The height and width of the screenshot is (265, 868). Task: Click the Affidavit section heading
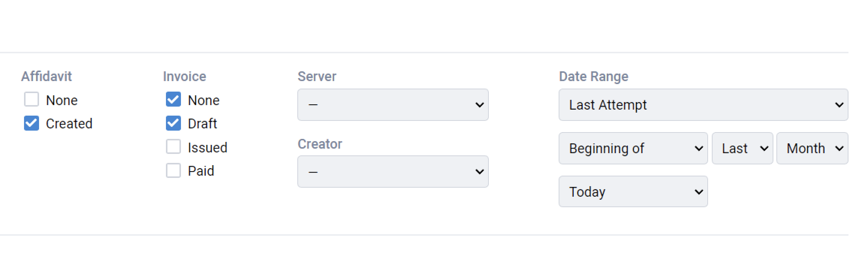tap(47, 76)
